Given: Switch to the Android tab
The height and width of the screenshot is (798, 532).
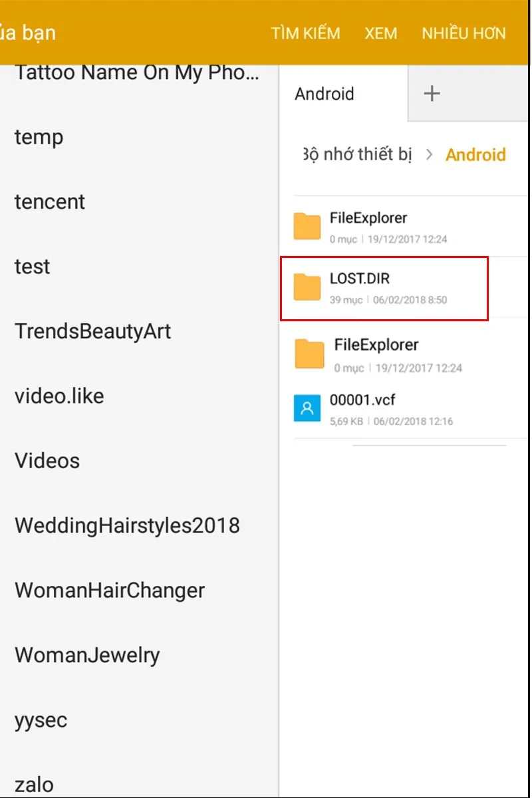Looking at the screenshot, I should point(325,94).
